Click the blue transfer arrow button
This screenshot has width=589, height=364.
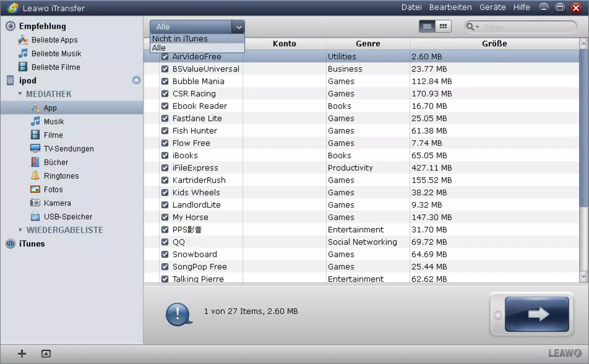pyautogui.click(x=537, y=314)
